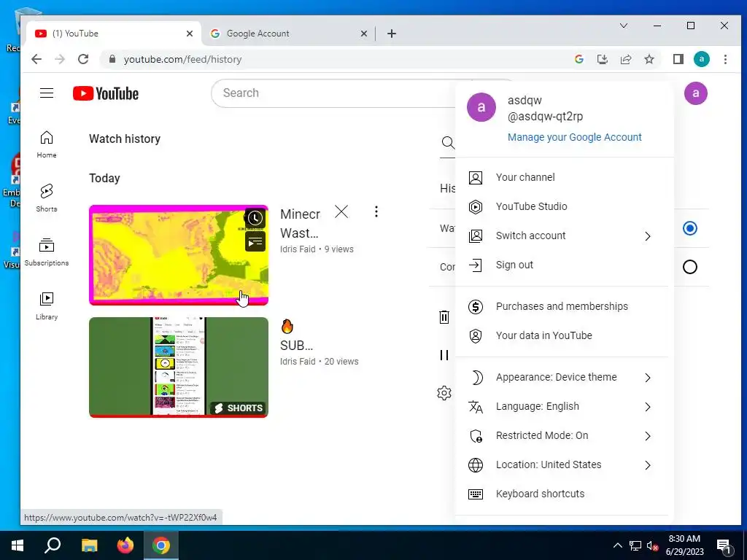This screenshot has height=560, width=747.
Task: Open the Minecraft yellow video thumbnail
Action: tap(179, 255)
